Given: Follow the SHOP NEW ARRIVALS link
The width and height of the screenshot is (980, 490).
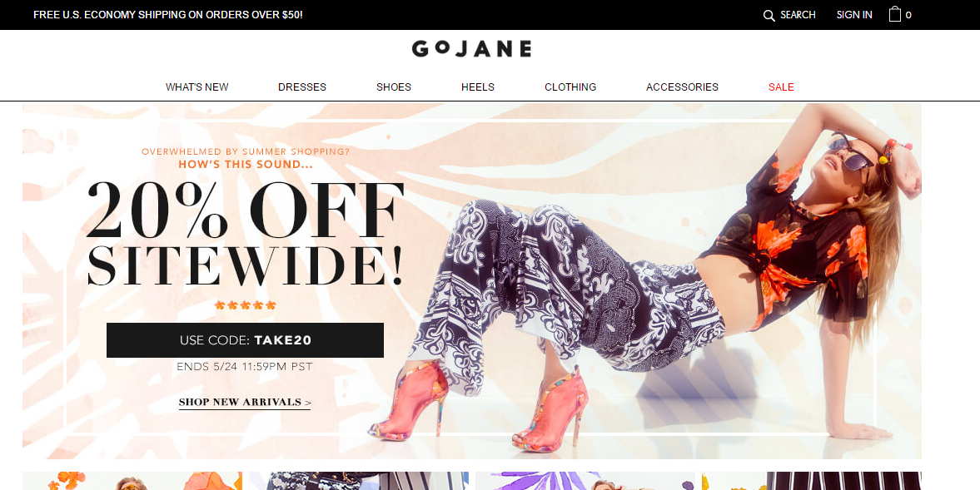Looking at the screenshot, I should (244, 402).
